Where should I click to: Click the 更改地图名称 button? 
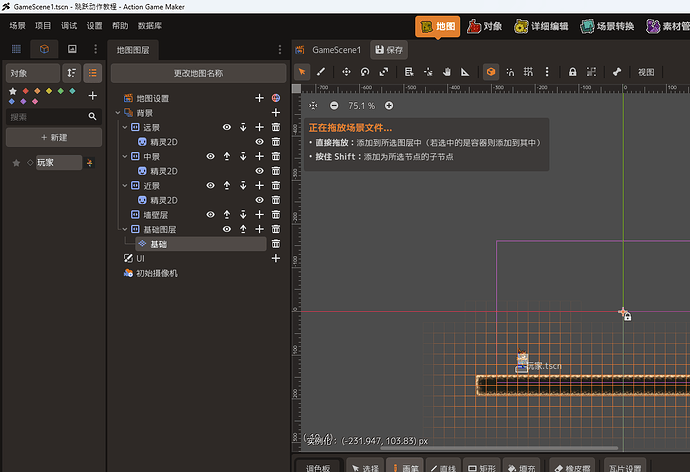click(x=198, y=73)
